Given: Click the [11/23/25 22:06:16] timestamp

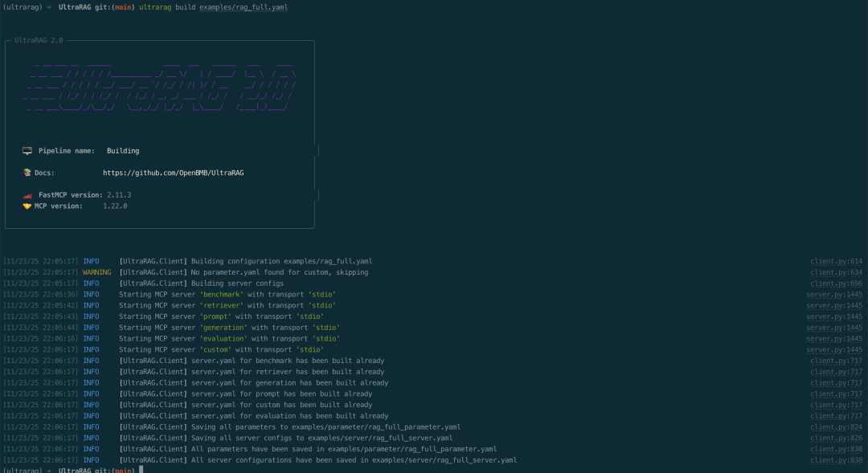Looking at the screenshot, I should click(41, 339).
